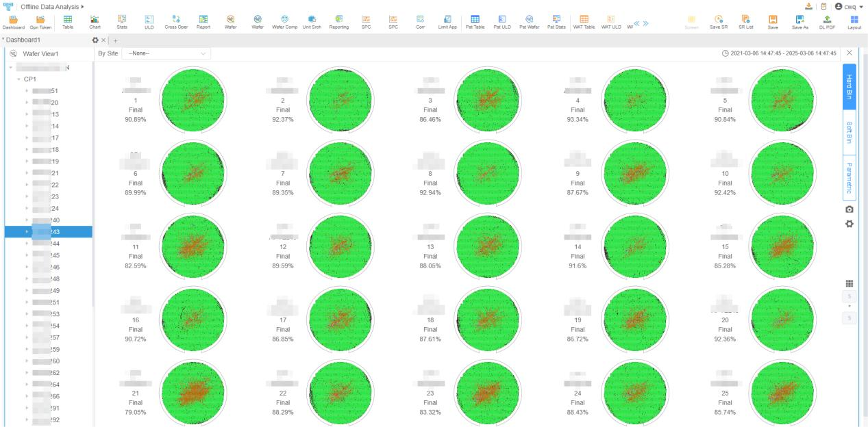Screen dimensions: 868x427
Task: Select wafer map 13 thumbnail
Action: click(x=488, y=246)
